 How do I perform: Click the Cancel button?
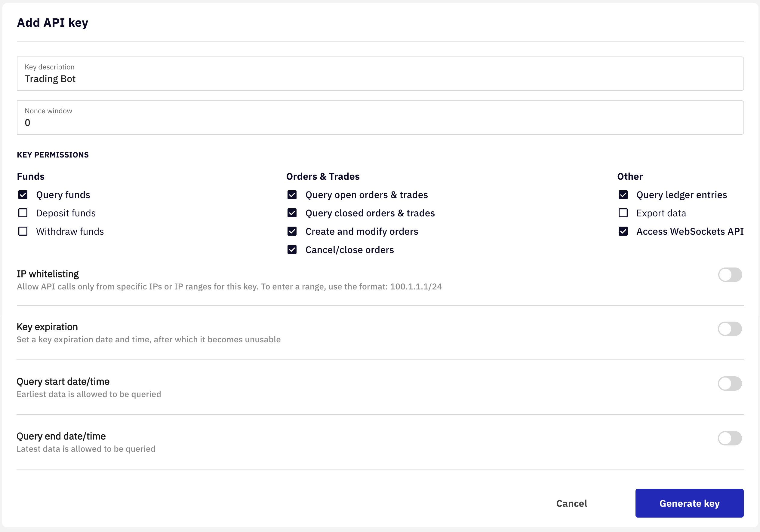571,503
